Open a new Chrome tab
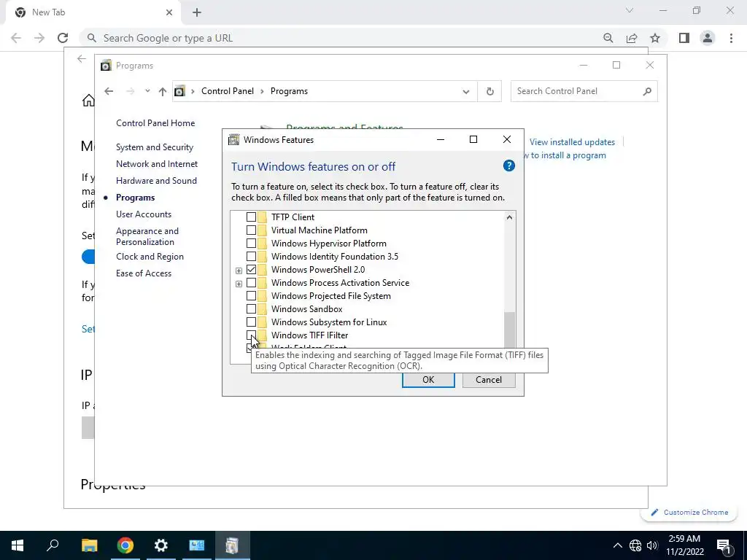The height and width of the screenshot is (560, 747). click(197, 12)
